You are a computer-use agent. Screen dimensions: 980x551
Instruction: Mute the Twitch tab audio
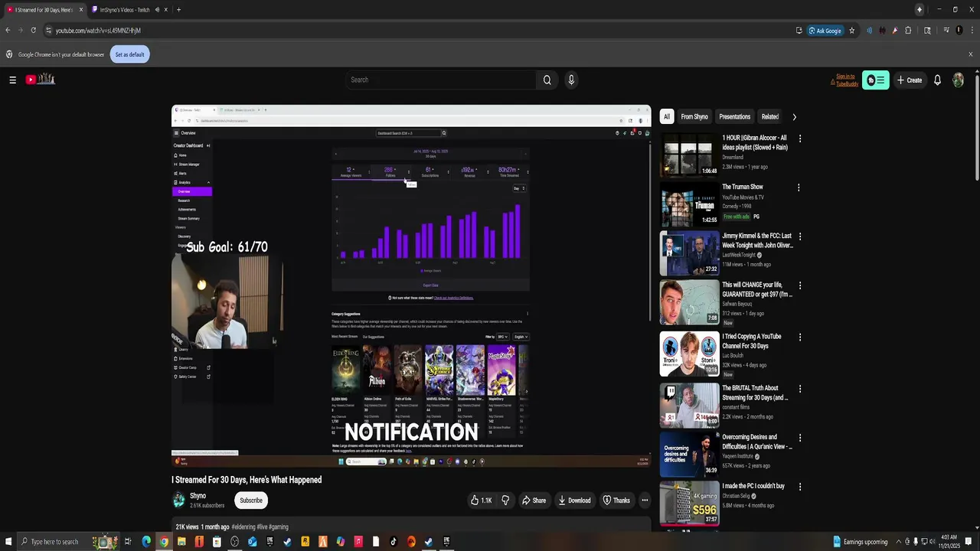click(157, 10)
